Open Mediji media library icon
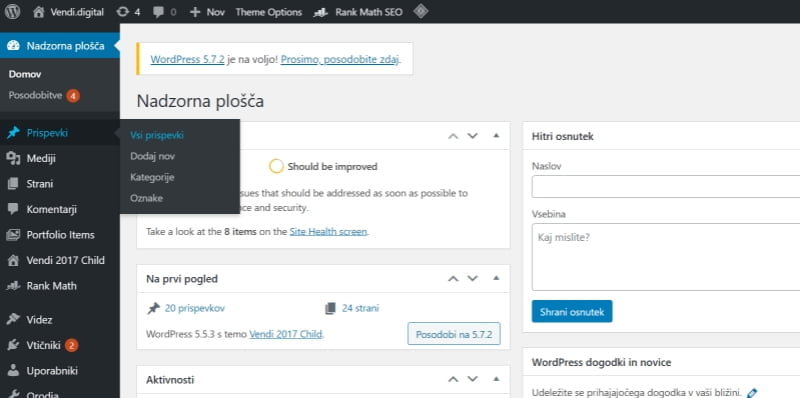 13,159
